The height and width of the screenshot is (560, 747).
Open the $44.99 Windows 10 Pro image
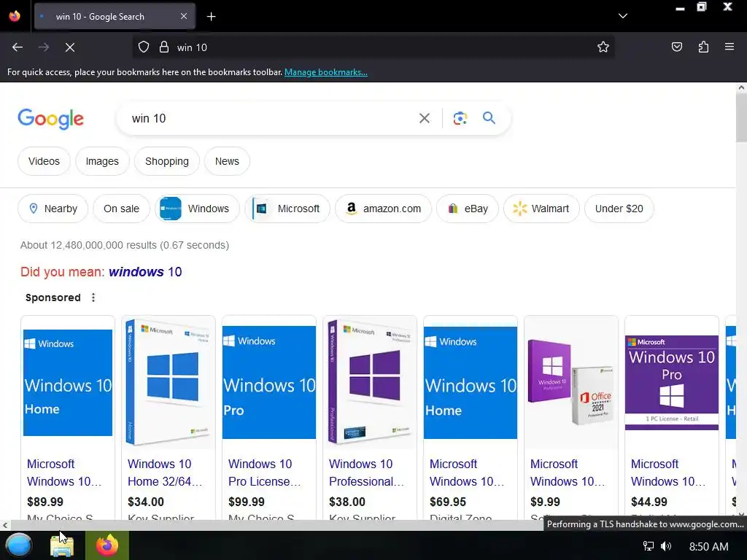pyautogui.click(x=671, y=382)
